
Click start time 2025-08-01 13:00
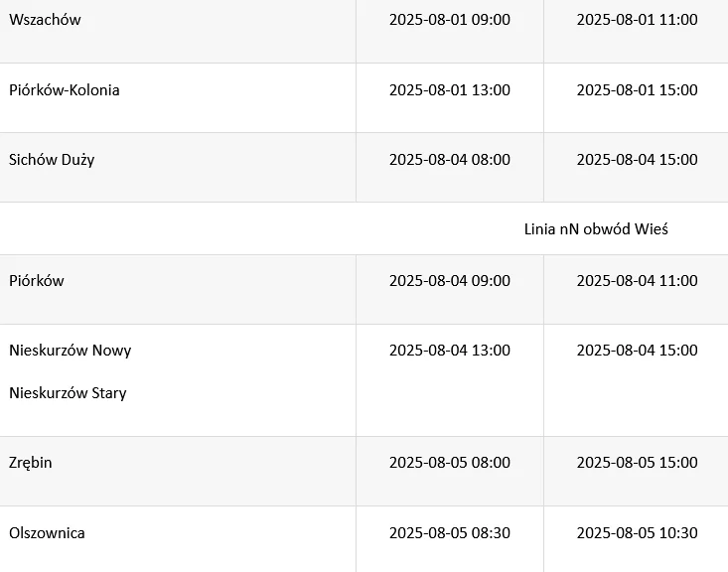(x=450, y=89)
